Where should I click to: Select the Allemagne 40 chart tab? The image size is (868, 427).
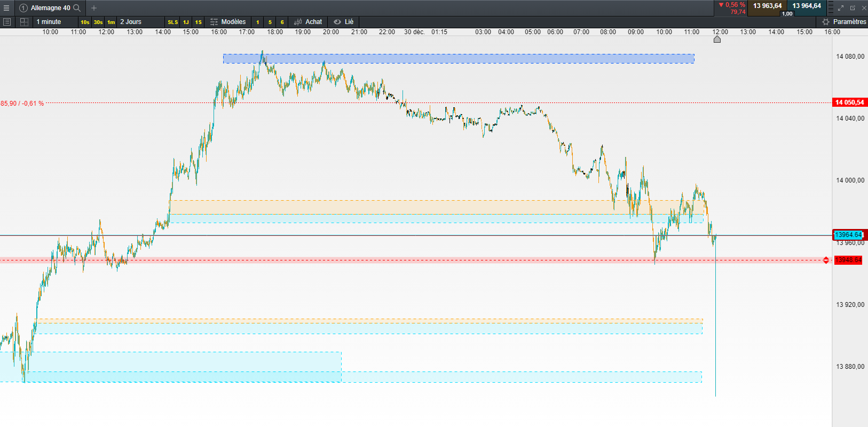(x=50, y=8)
